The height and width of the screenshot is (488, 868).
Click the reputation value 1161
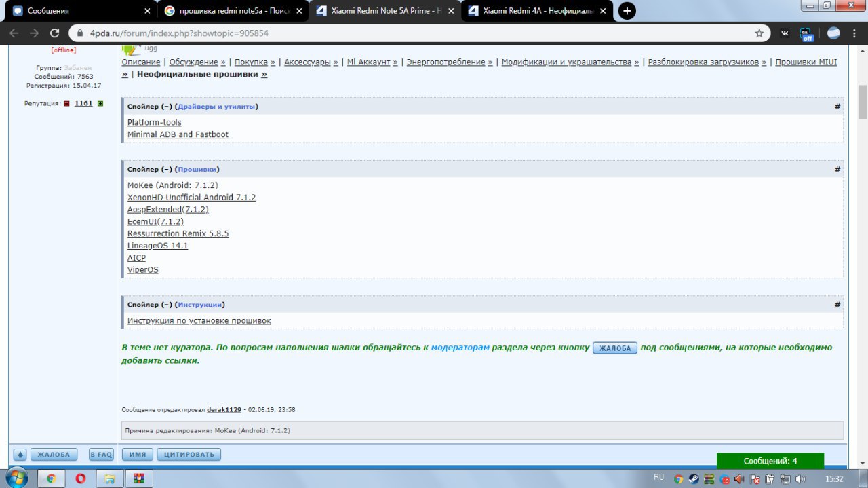click(x=83, y=103)
